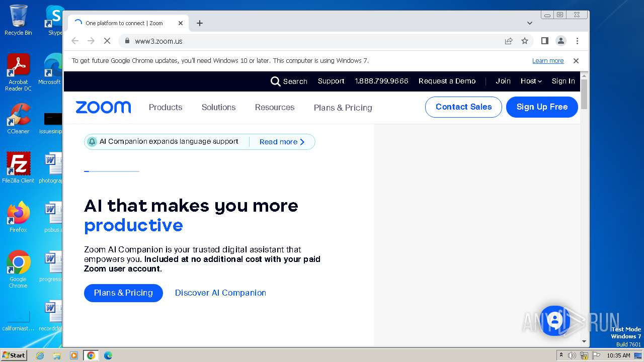Click Edge icon in taskbar

click(108, 355)
